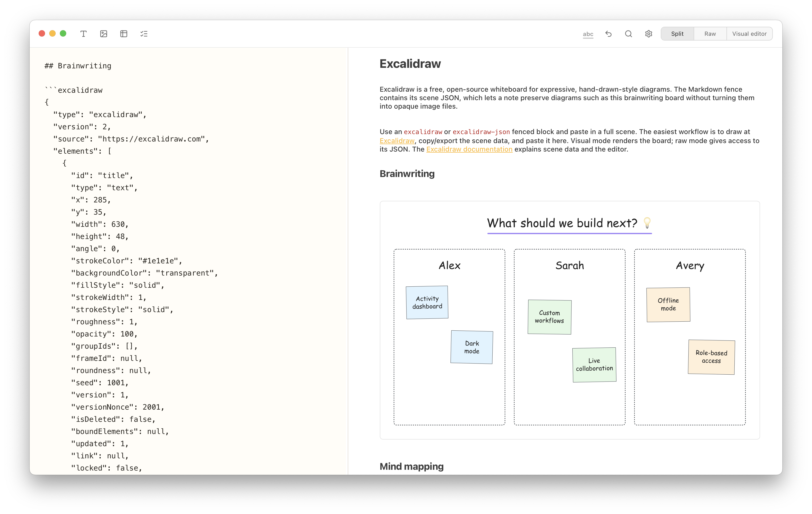Click the ```excalidraw fence line
This screenshot has width=812, height=514.
tap(74, 90)
